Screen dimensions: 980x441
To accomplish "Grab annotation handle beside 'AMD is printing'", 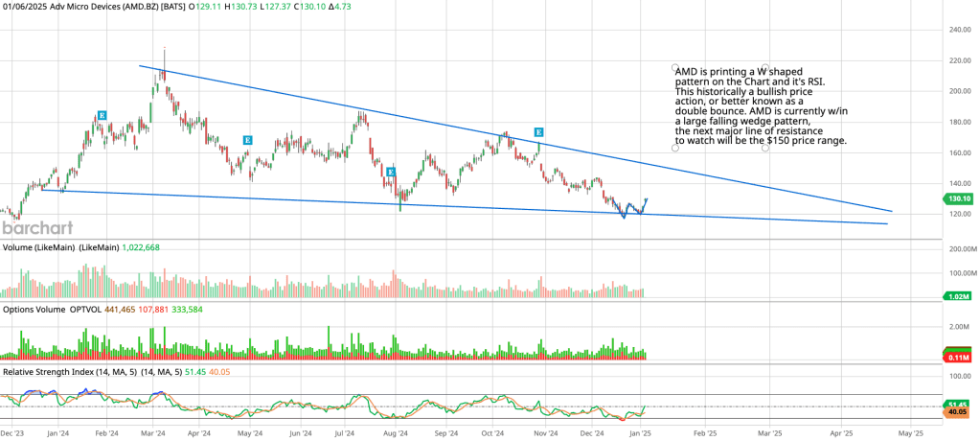I will point(674,67).
